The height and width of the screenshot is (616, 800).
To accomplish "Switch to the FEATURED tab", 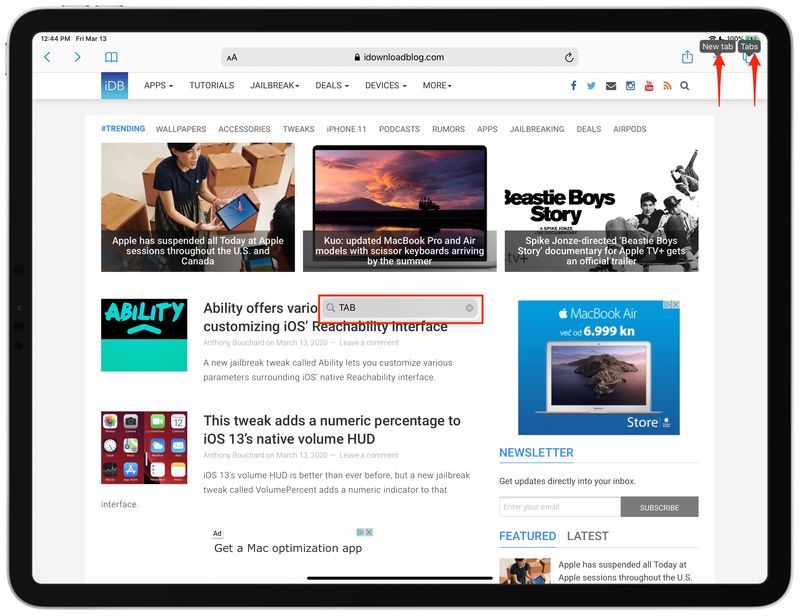I will [x=528, y=536].
